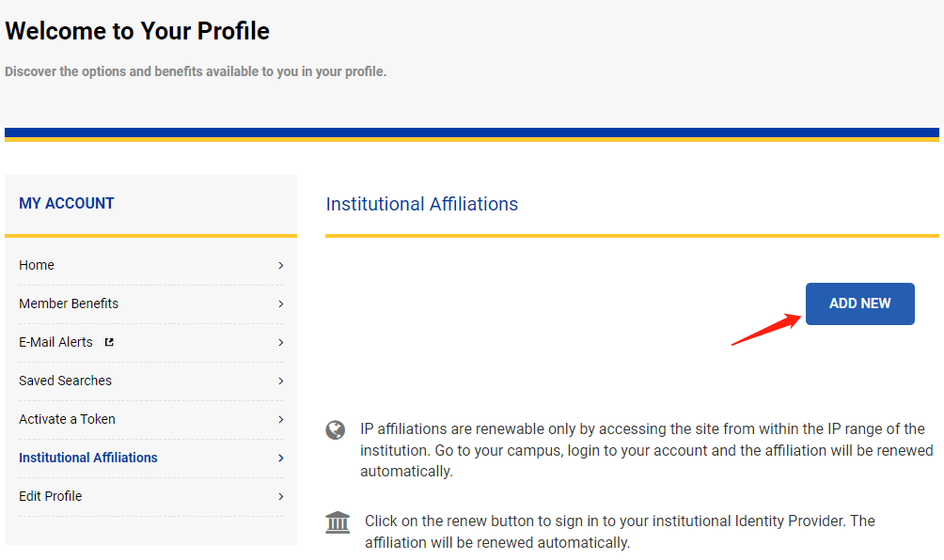
Task: Click the chevron beside E-Mail Alerts
Action: pos(280,343)
